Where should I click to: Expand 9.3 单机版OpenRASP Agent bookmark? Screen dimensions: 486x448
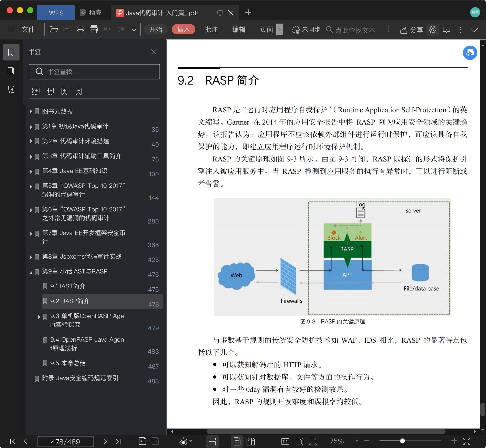pyautogui.click(x=39, y=317)
